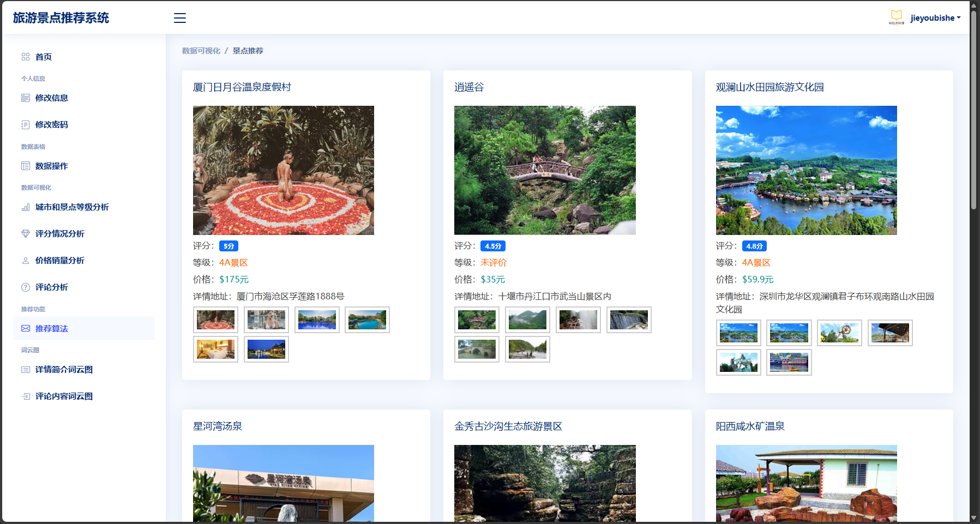Click the 星河湾汤泉 building photo
This screenshot has width=980, height=524.
284,484
